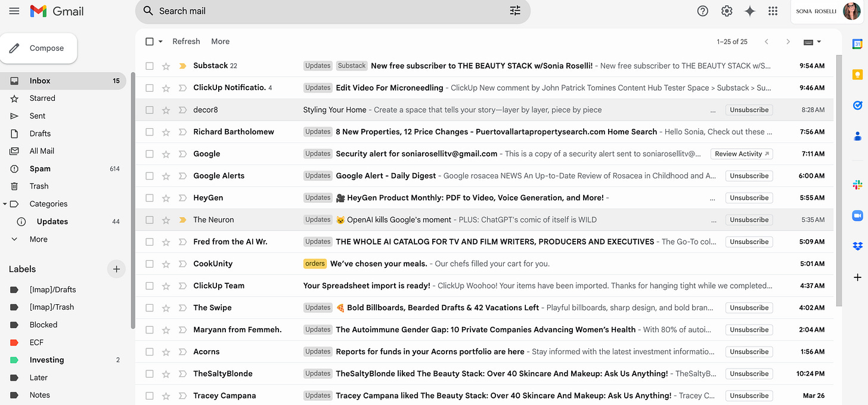Open Dropbox add-on icon
868x405 pixels.
pyautogui.click(x=857, y=246)
